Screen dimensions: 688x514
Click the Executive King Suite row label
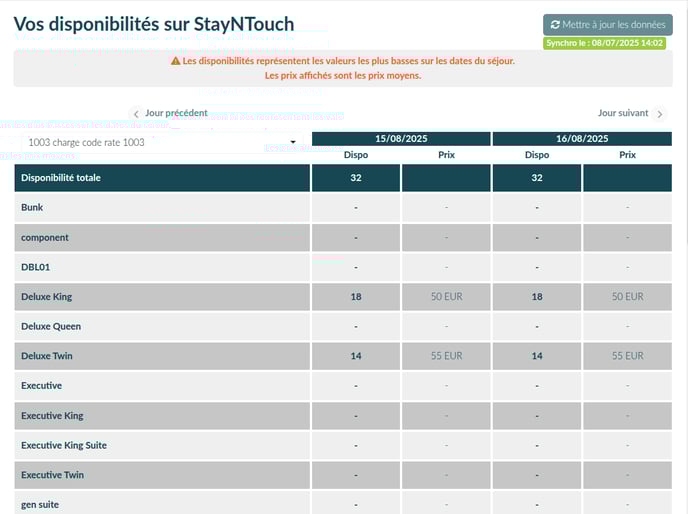click(64, 445)
